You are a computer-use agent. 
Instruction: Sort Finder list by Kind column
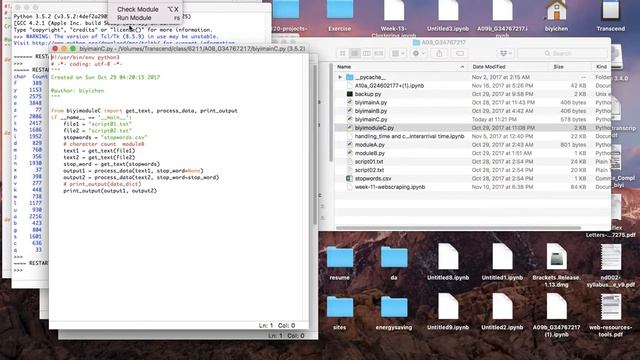601,67
